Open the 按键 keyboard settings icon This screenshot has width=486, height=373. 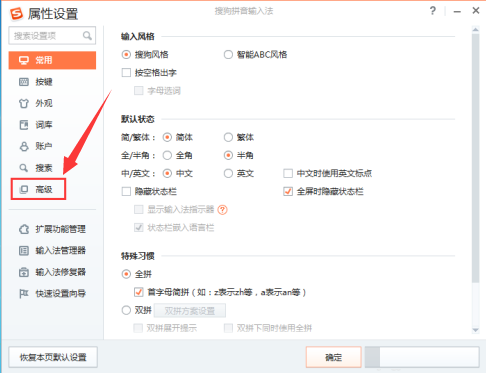pos(24,82)
